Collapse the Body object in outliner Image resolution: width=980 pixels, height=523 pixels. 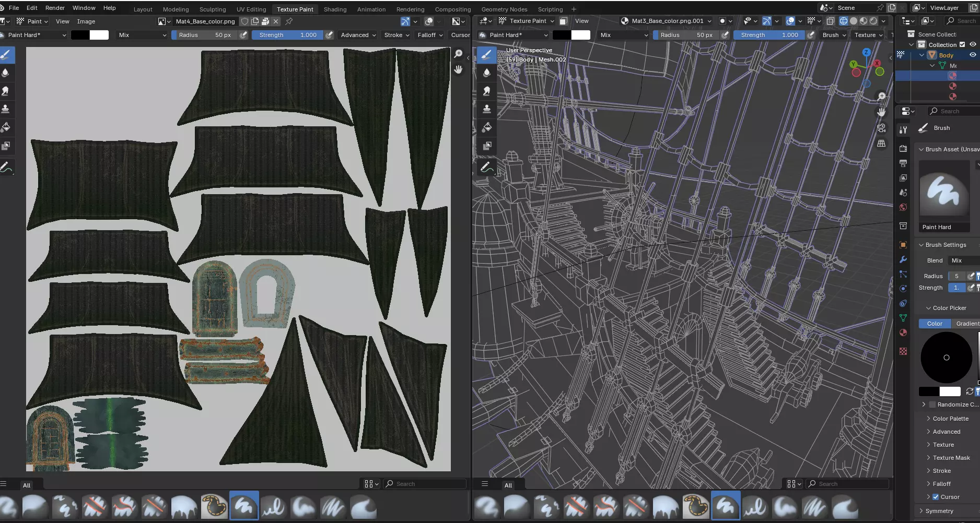tap(922, 55)
